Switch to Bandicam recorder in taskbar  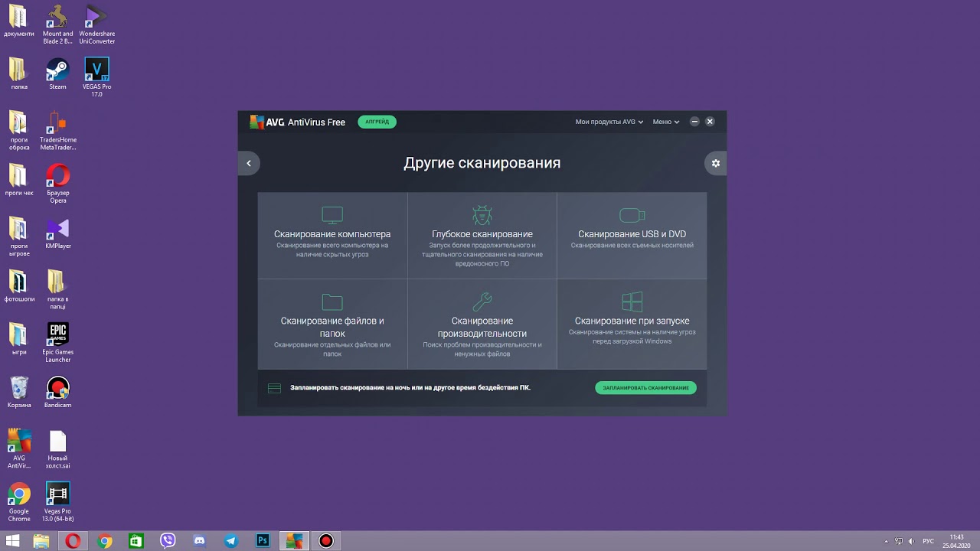coord(326,541)
